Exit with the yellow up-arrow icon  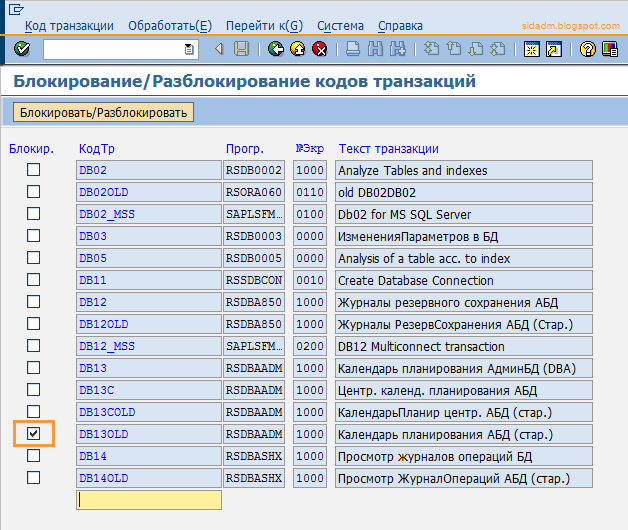298,49
